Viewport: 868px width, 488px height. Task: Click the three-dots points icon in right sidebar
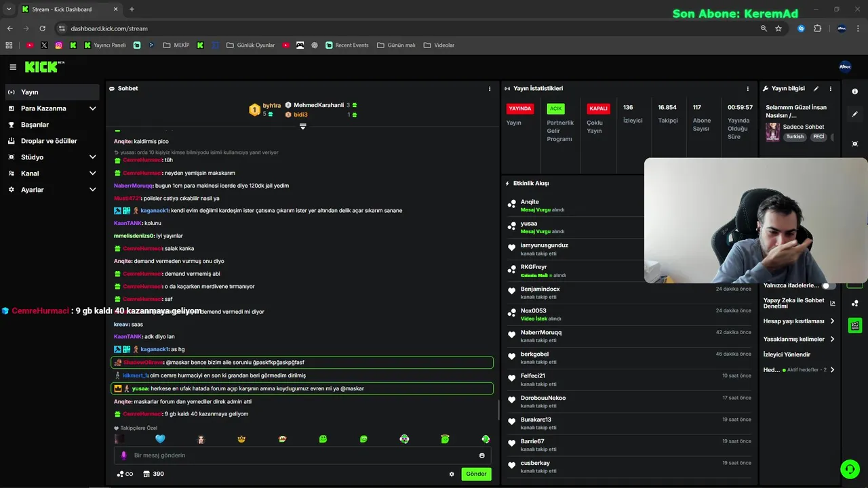tap(855, 303)
